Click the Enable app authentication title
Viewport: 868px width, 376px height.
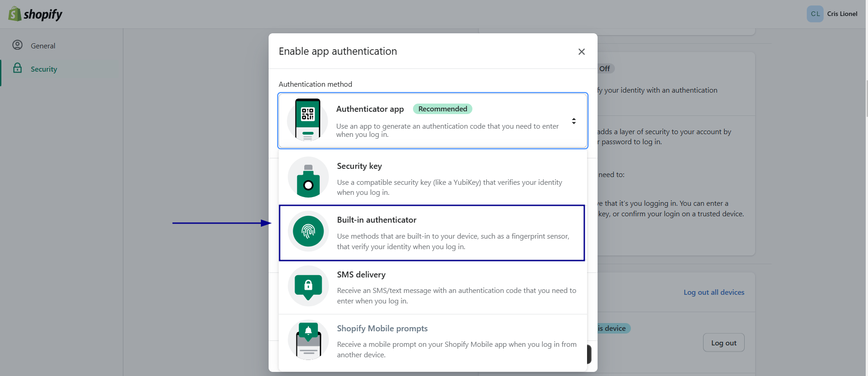(338, 52)
